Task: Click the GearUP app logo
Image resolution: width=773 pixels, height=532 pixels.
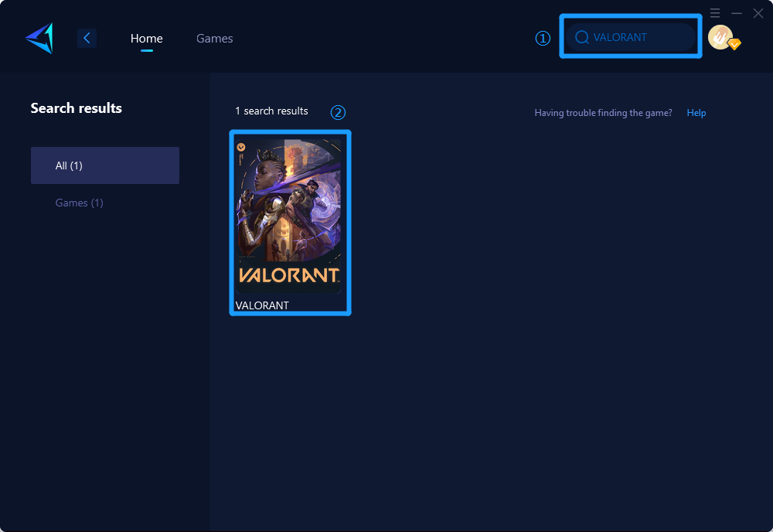Action: (39, 38)
